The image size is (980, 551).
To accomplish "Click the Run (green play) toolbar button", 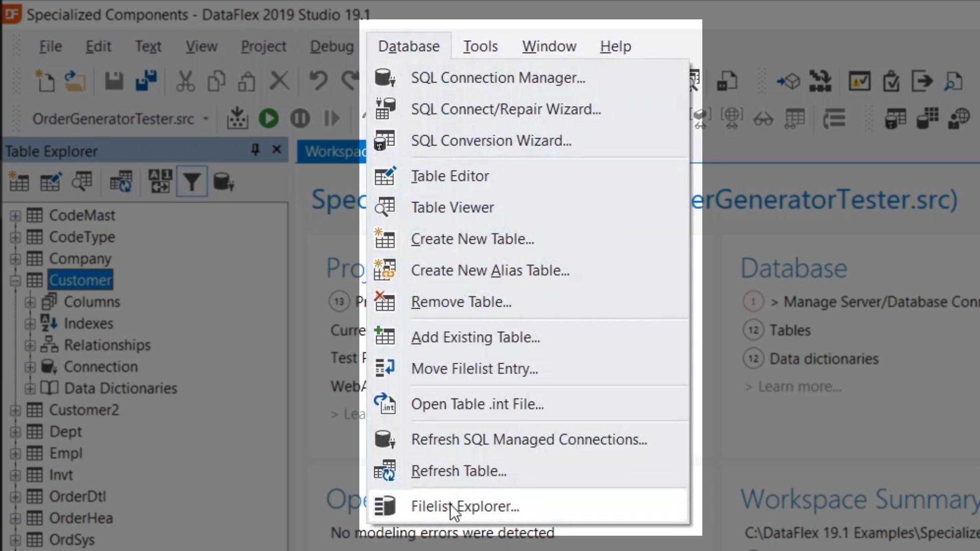I will [x=268, y=118].
